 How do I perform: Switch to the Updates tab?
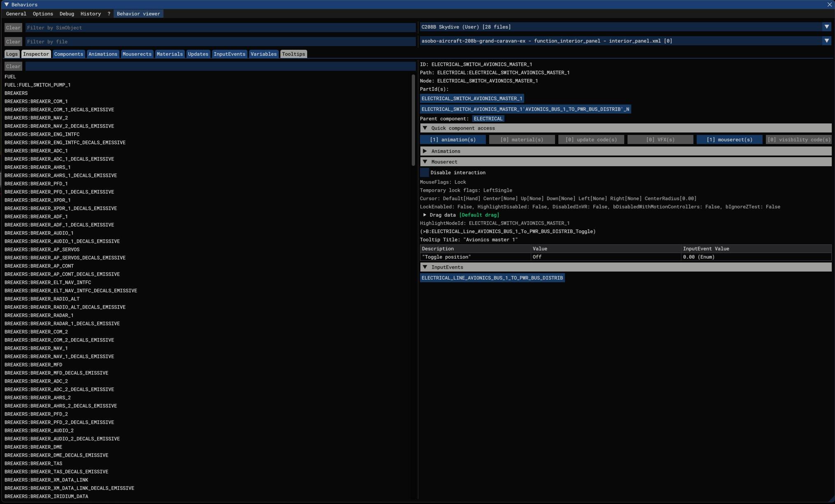[198, 54]
